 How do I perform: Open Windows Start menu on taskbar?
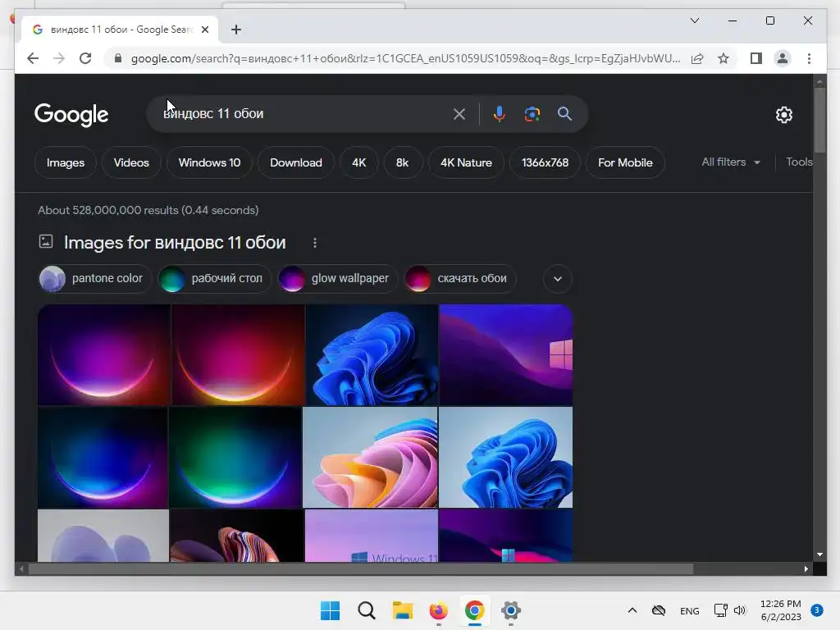[x=330, y=610]
